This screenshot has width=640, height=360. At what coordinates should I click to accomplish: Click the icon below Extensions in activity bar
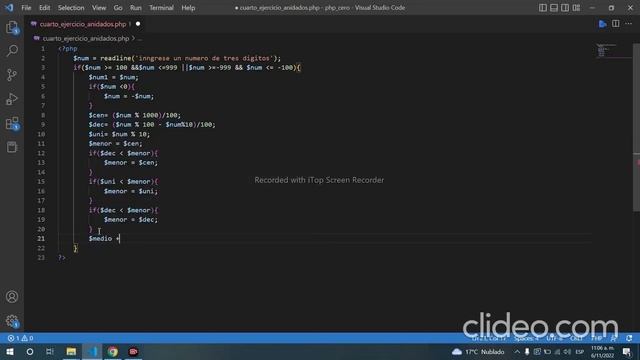coord(12,147)
